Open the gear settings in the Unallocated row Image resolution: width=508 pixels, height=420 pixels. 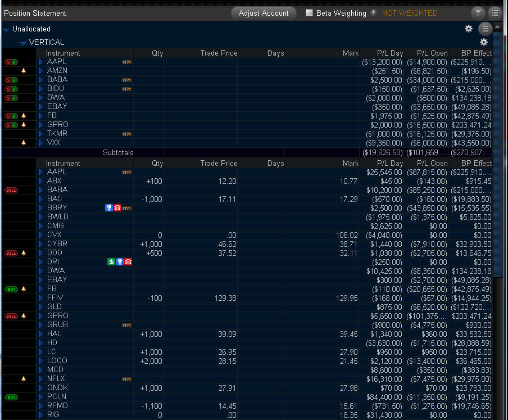click(469, 29)
